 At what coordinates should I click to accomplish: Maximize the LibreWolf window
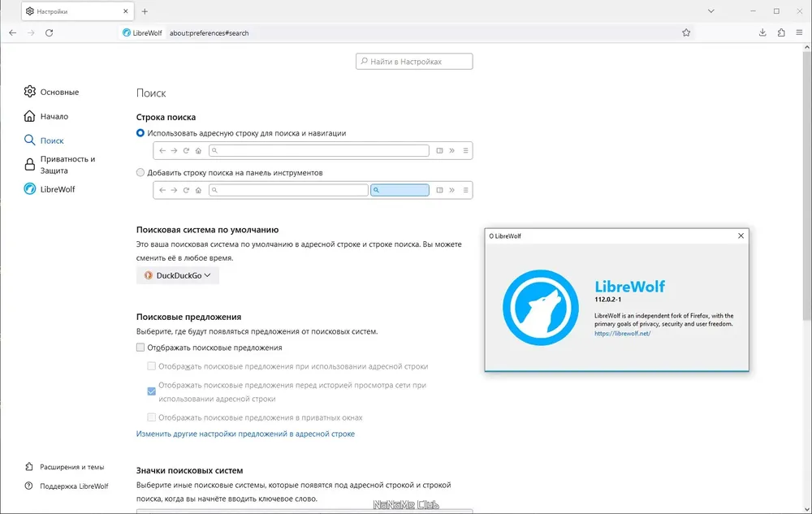776,11
